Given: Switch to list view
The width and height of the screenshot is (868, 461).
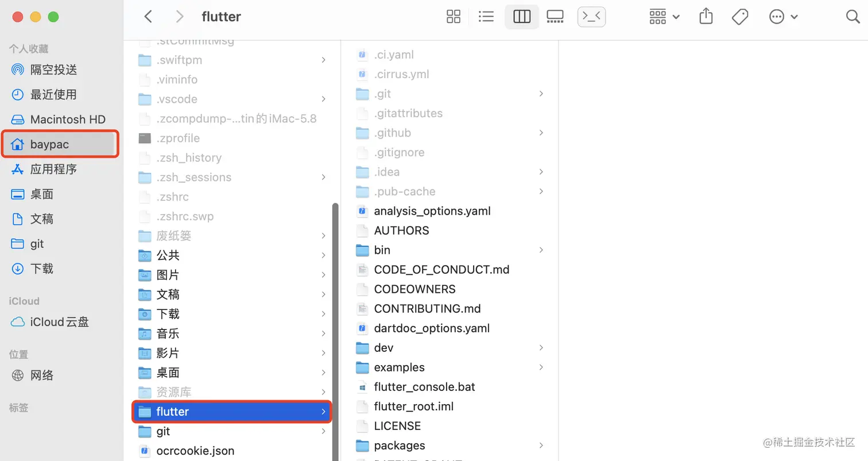Looking at the screenshot, I should click(486, 17).
